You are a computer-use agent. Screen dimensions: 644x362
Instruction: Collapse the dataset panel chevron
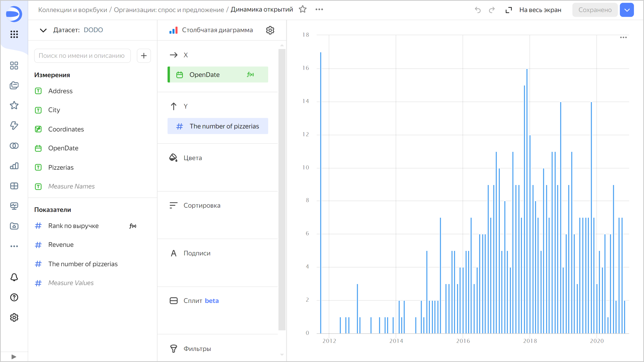43,30
